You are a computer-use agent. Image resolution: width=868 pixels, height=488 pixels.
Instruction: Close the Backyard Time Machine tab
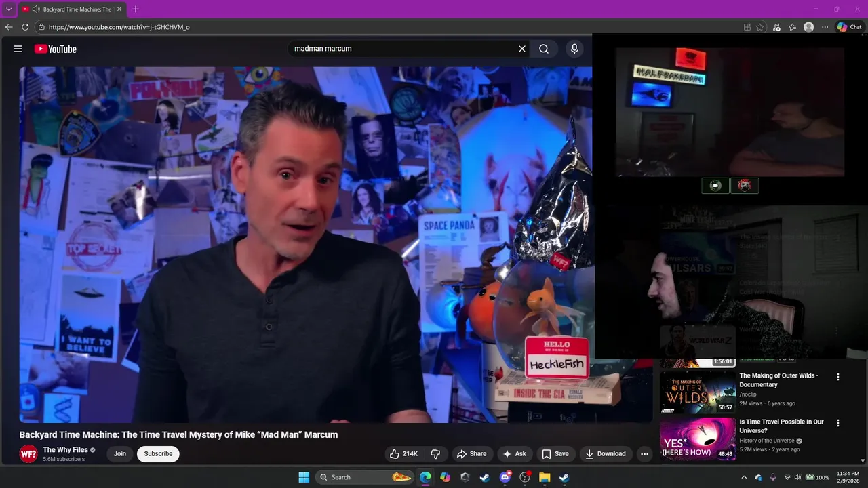point(119,9)
